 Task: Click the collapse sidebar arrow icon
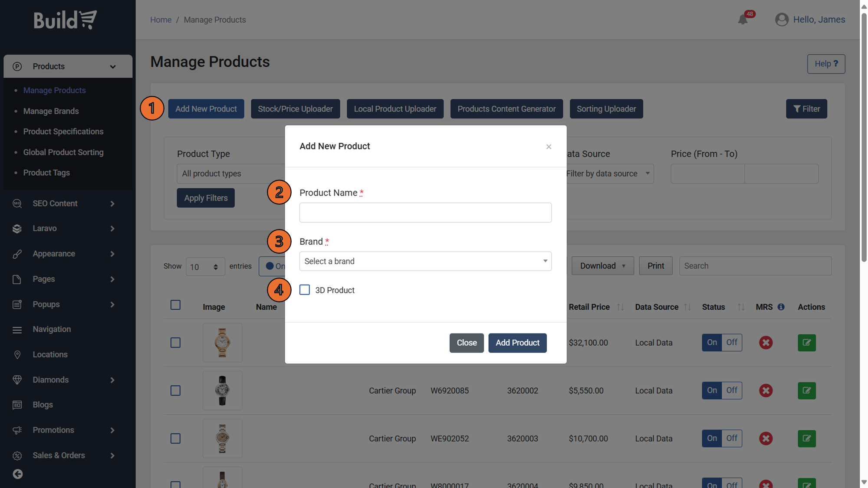click(17, 474)
